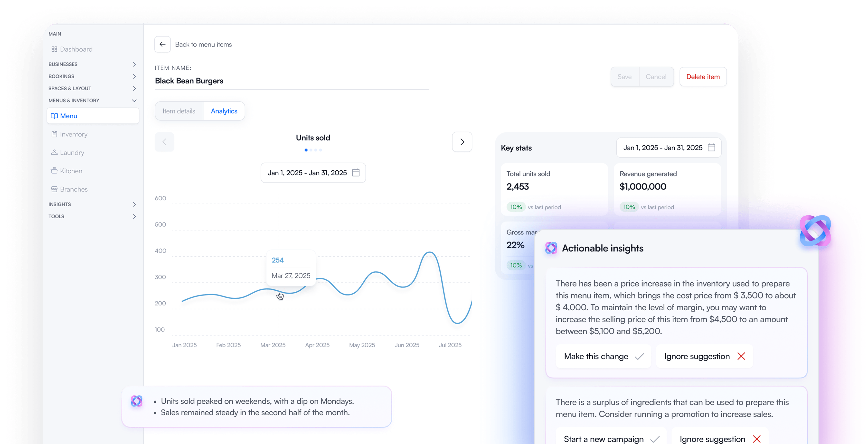Click the previous chart arrow
Screen dimensions: 868x444
[x=164, y=142]
